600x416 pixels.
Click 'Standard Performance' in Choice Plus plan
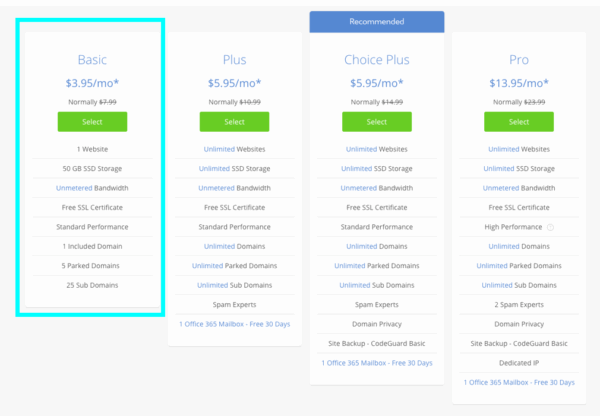[x=377, y=227]
